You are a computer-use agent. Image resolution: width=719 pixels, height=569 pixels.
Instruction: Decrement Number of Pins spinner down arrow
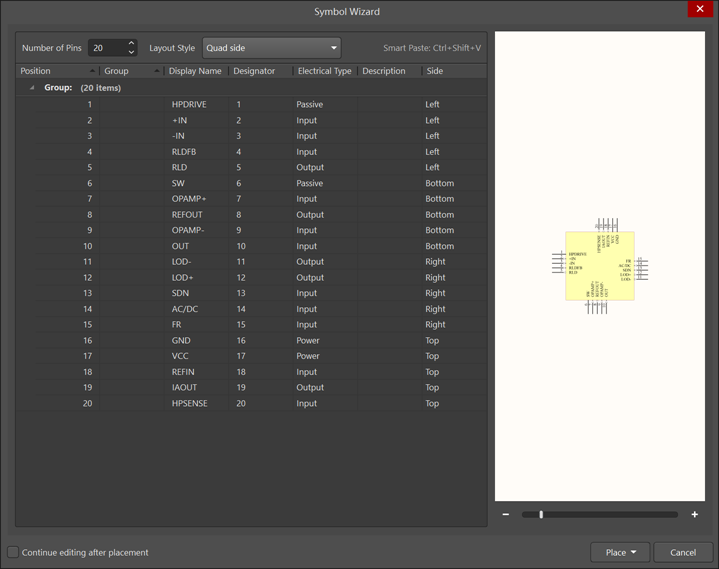click(131, 52)
